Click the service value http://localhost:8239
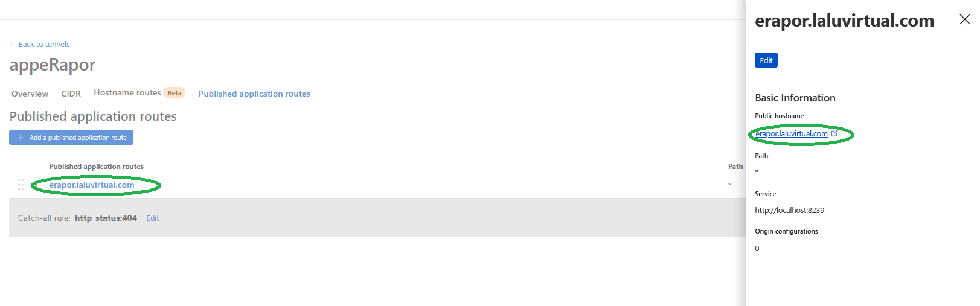Image resolution: width=980 pixels, height=306 pixels. 789,211
